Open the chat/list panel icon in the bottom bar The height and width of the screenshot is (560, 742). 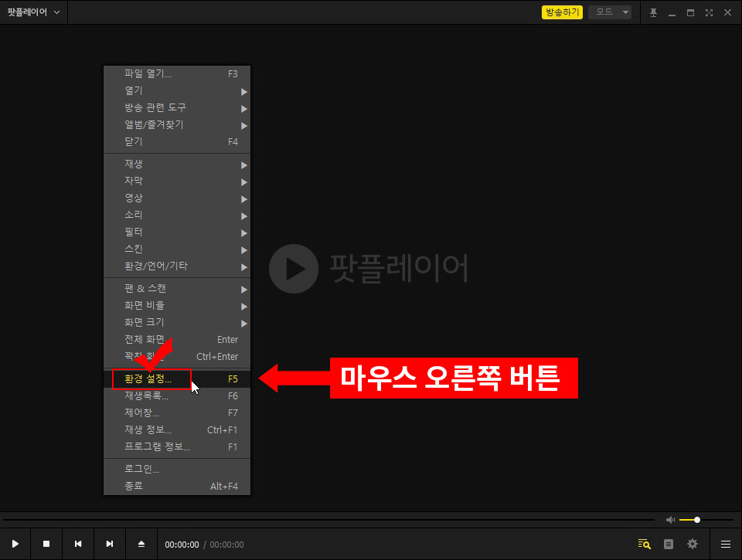pyautogui.click(x=668, y=544)
